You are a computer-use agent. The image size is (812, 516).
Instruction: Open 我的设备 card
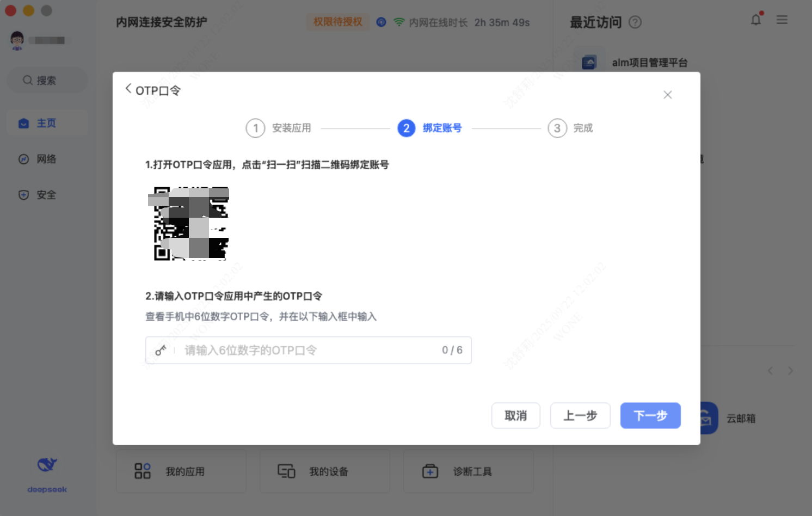coord(325,471)
